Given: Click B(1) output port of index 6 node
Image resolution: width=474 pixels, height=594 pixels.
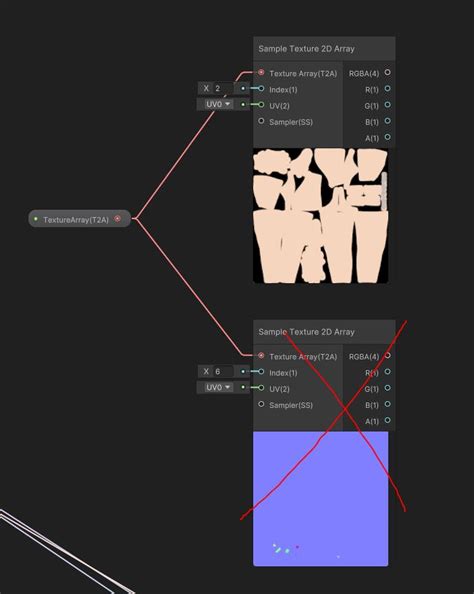Looking at the screenshot, I should point(387,404).
